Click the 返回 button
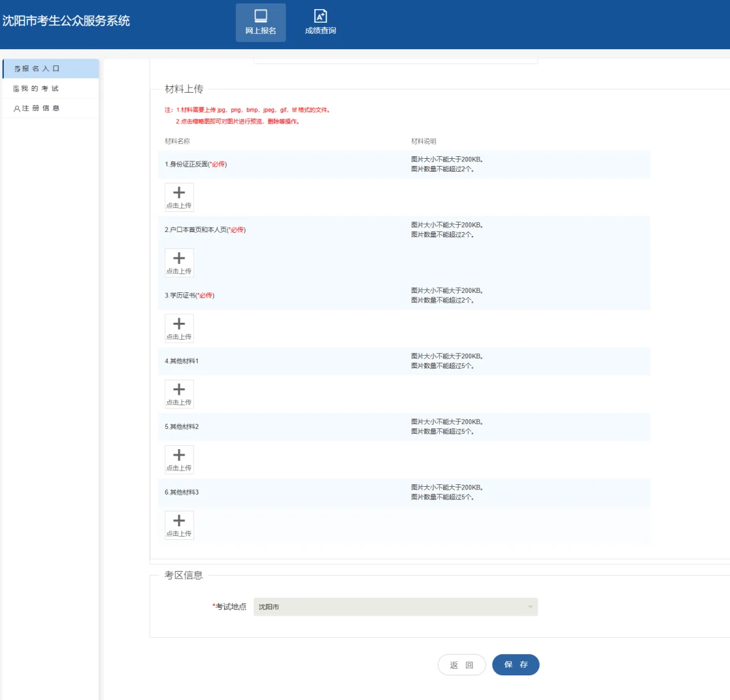Image resolution: width=730 pixels, height=700 pixels. [462, 664]
